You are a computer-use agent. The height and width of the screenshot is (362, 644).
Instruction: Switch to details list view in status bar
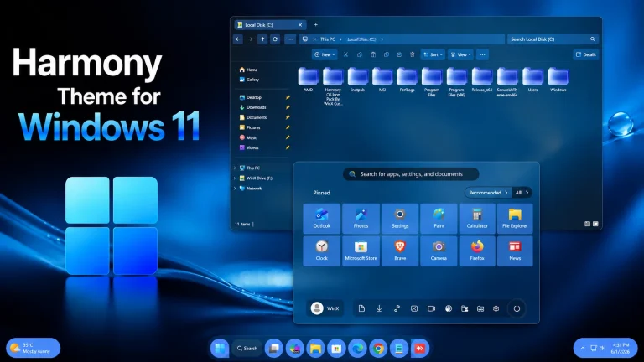coord(587,224)
